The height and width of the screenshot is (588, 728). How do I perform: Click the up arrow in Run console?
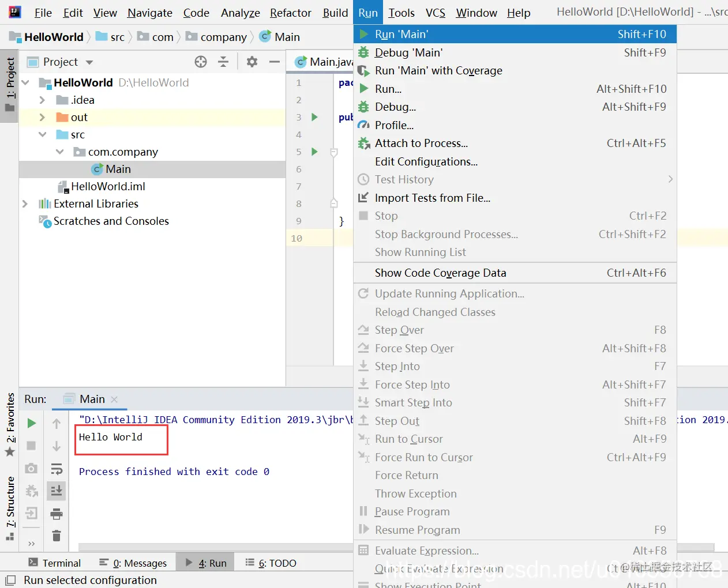pos(57,424)
